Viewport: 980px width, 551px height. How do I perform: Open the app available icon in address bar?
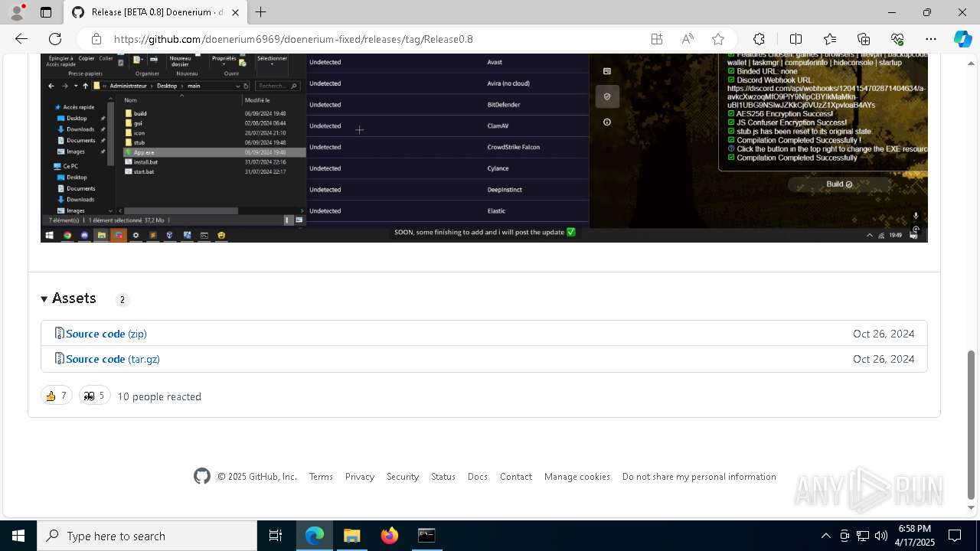coord(657,39)
